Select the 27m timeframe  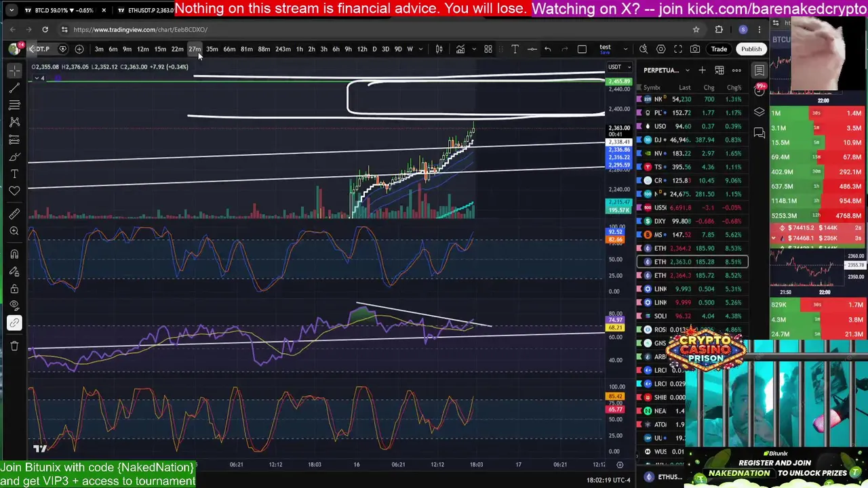pos(195,49)
